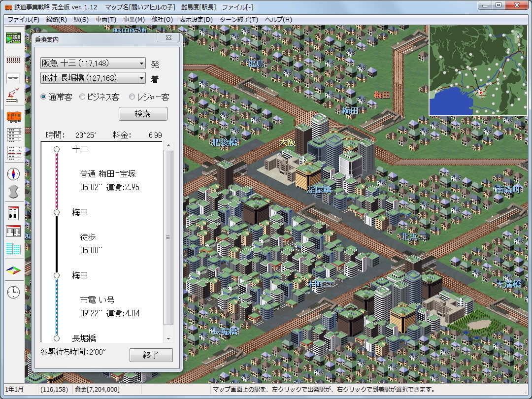
Task: Open the 車両(T) menu
Action: point(106,20)
